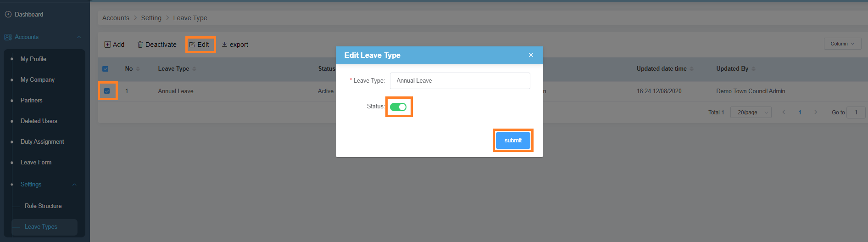Click the submit button
The height and width of the screenshot is (242, 868).
(x=513, y=141)
